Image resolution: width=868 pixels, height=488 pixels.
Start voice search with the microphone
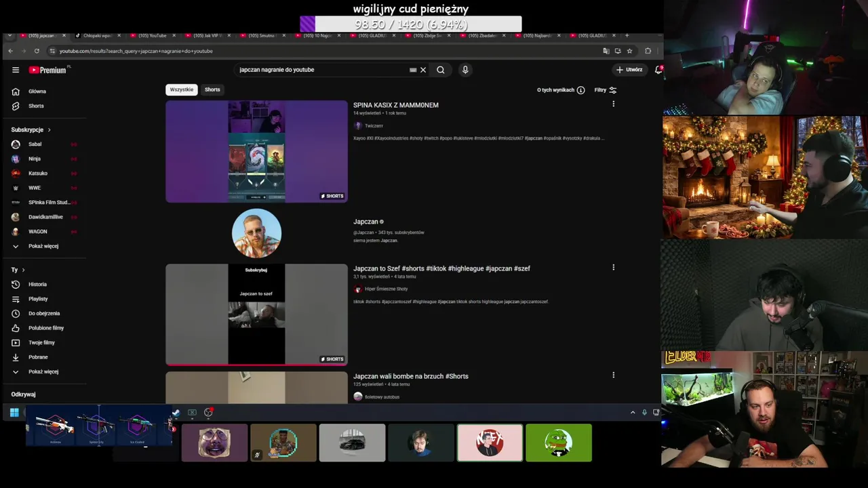pos(465,70)
